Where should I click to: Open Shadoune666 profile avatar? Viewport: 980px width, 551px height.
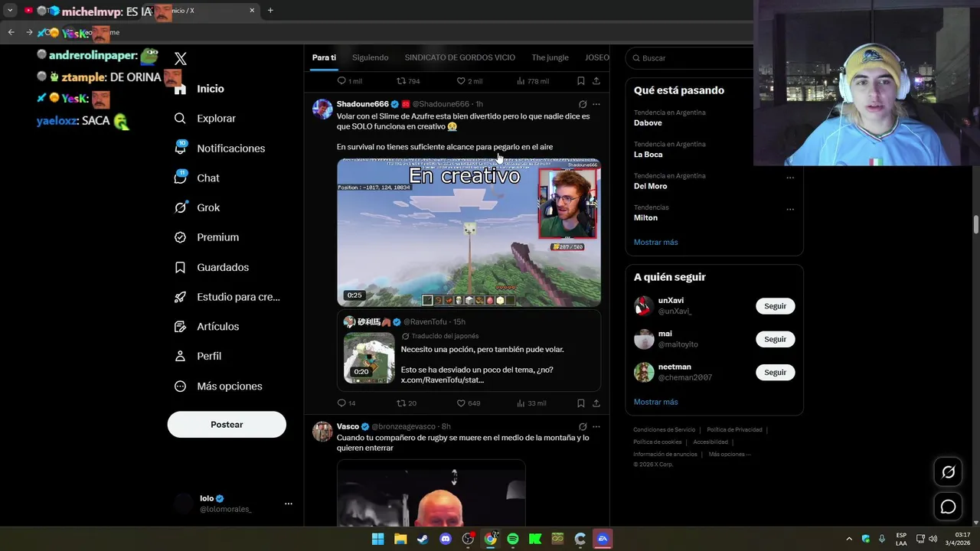[322, 109]
